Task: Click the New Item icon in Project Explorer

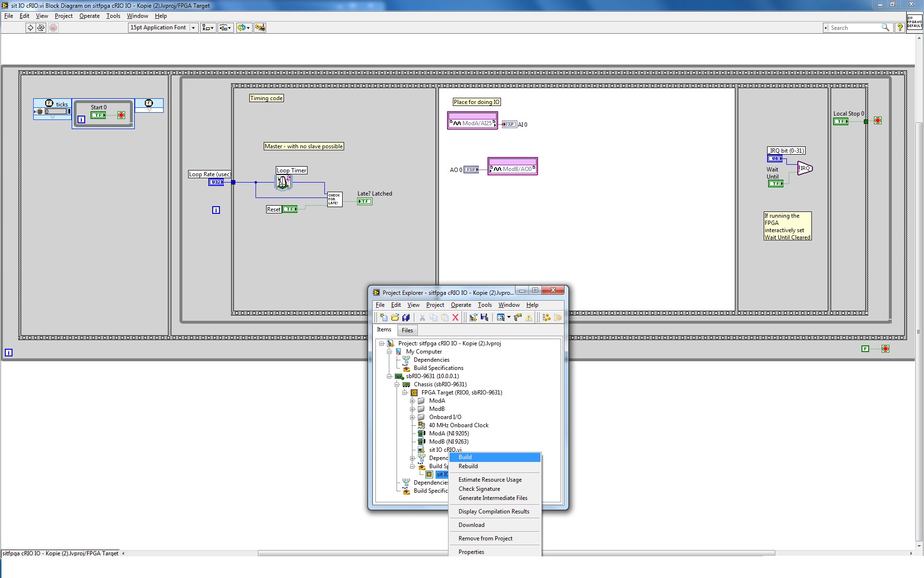Action: (384, 317)
